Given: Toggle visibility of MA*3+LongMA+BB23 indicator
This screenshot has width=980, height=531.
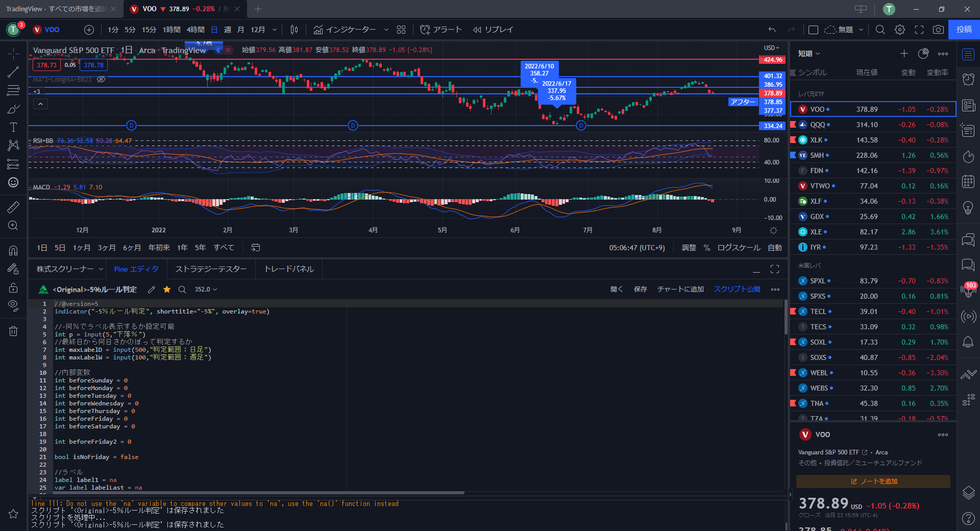Looking at the screenshot, I should point(101,80).
